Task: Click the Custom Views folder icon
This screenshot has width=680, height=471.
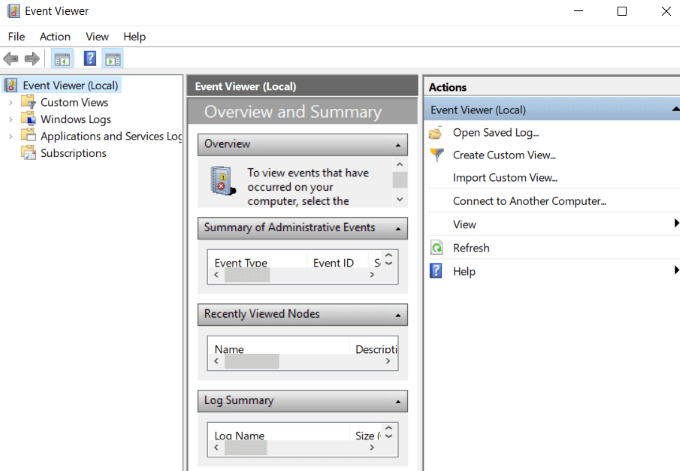Action: coord(29,102)
